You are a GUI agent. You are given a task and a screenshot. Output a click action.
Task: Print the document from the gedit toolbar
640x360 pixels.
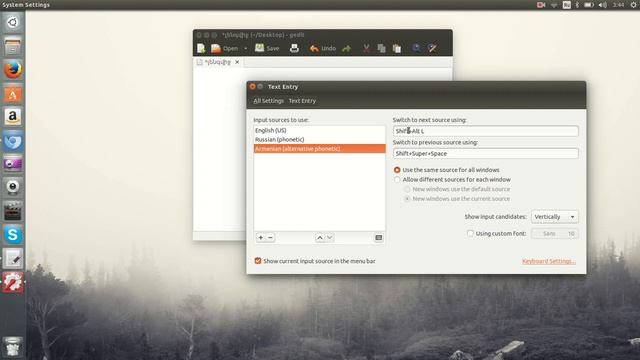[x=294, y=48]
